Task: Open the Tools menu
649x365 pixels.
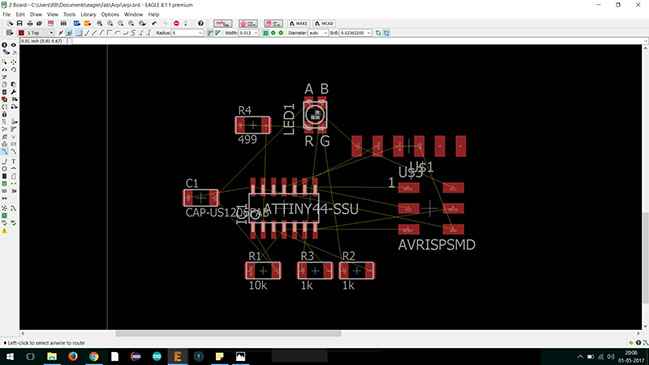Action: point(69,14)
